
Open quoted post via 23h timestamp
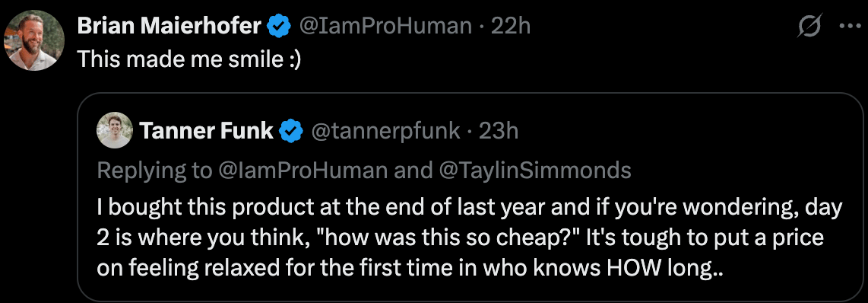pyautogui.click(x=499, y=131)
